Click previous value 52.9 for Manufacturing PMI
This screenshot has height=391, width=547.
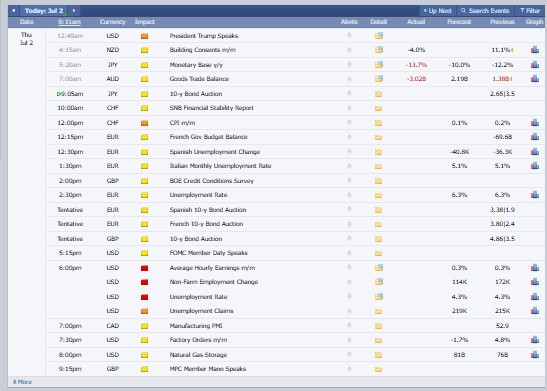(502, 326)
